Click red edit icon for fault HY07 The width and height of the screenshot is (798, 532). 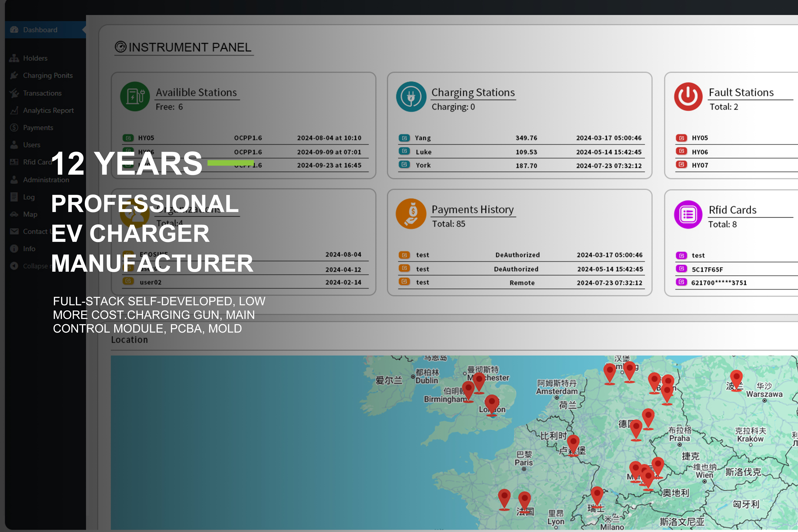click(681, 164)
